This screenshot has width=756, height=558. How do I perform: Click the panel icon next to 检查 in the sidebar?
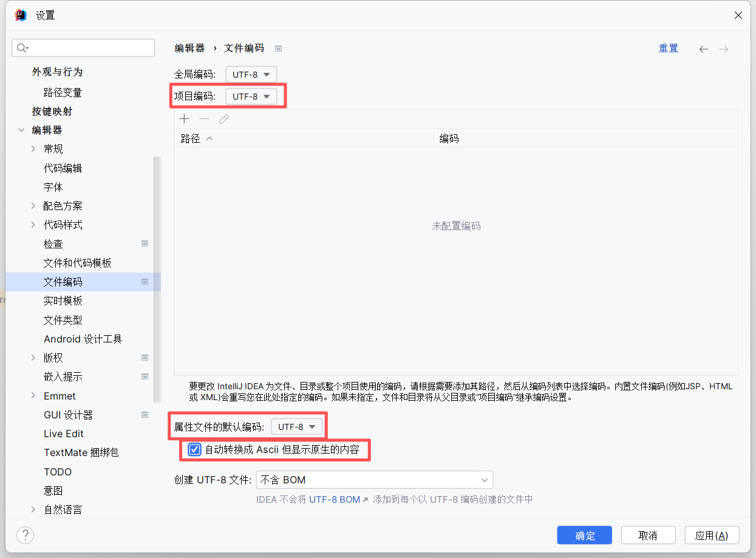(145, 243)
